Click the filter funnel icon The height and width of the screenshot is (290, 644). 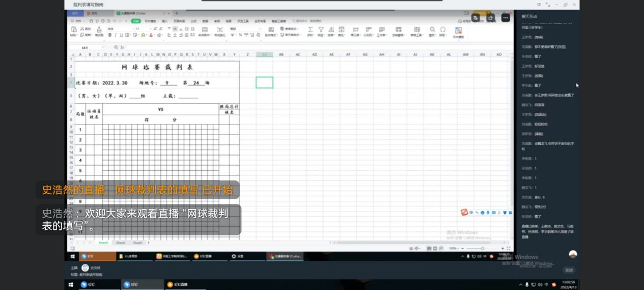click(321, 30)
